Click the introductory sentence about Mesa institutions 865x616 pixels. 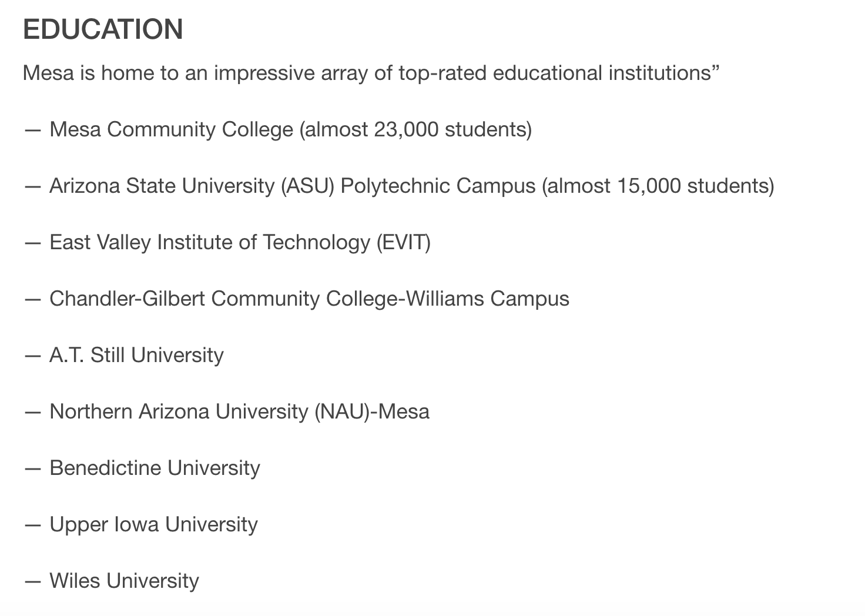click(x=371, y=73)
